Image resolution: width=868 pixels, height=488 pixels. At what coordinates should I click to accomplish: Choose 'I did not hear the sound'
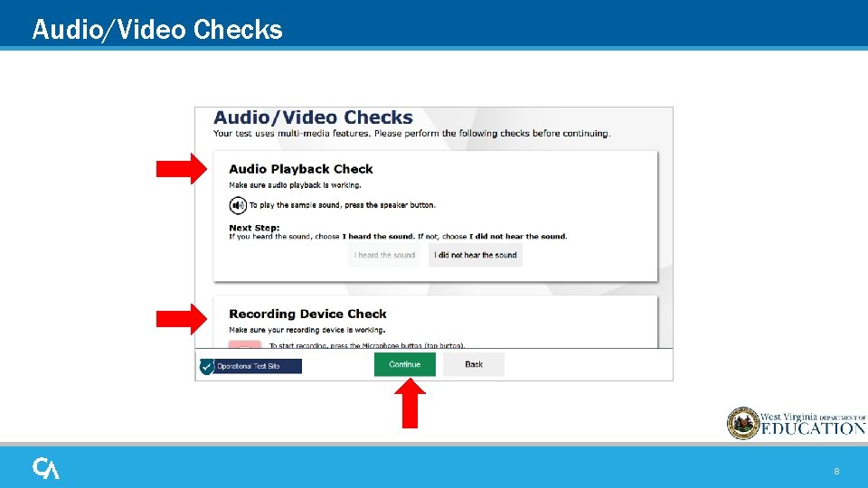[476, 255]
